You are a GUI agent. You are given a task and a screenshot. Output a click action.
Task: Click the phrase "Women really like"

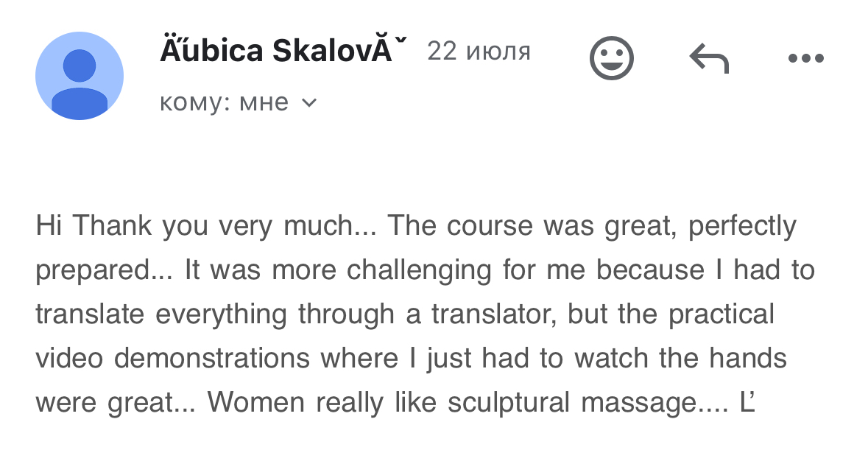click(324, 403)
